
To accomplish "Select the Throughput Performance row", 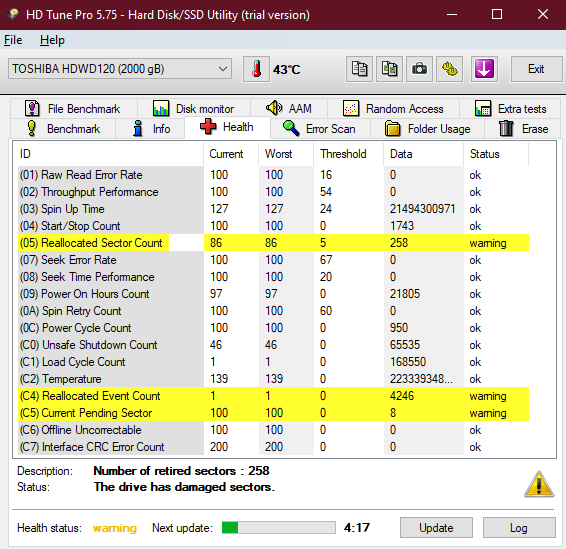I will pos(273,192).
